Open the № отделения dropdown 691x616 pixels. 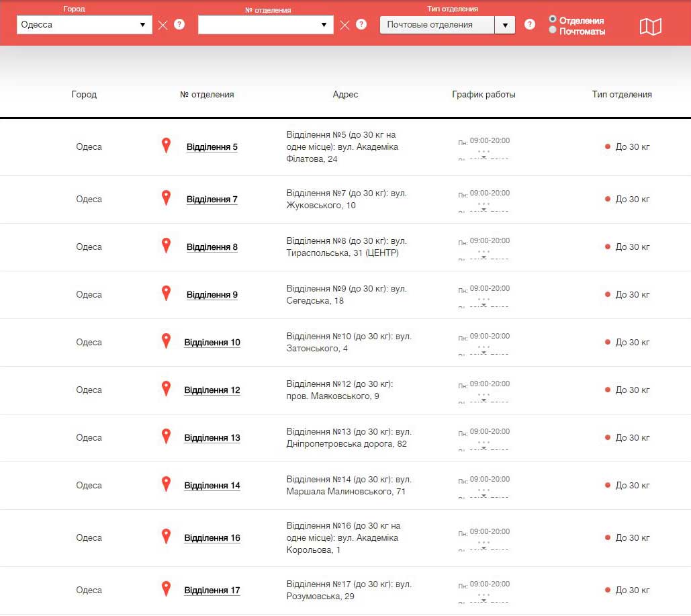click(265, 25)
